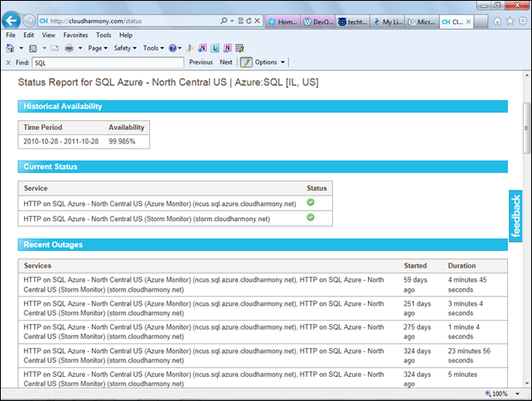This screenshot has height=401, width=532.
Task: Toggle the compatibility view icon
Action: (240, 21)
